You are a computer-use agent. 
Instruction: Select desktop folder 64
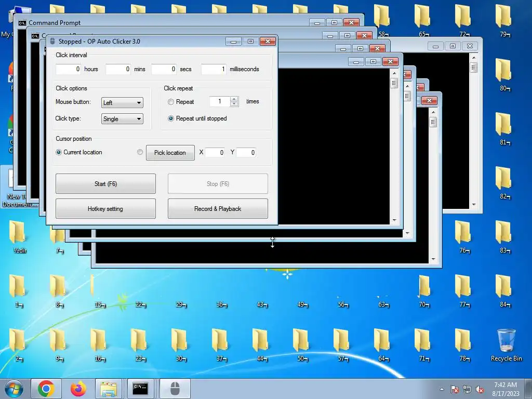coord(383,345)
